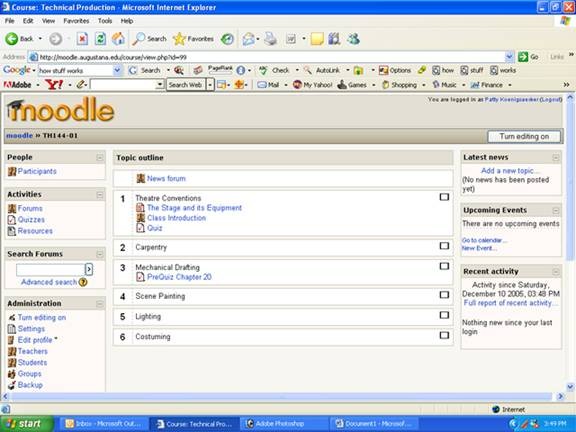Show only topic 6 Costuming box

[x=444, y=335]
